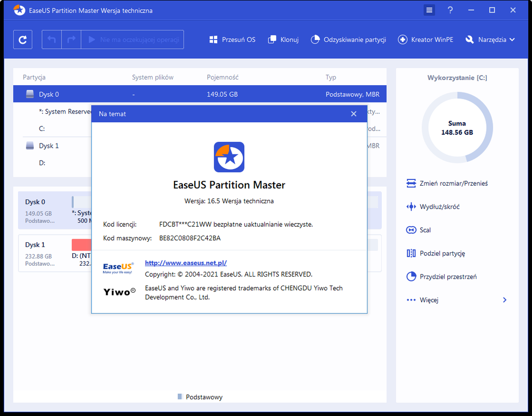Click the Pojemność column header
The image size is (532, 416).
tap(222, 77)
